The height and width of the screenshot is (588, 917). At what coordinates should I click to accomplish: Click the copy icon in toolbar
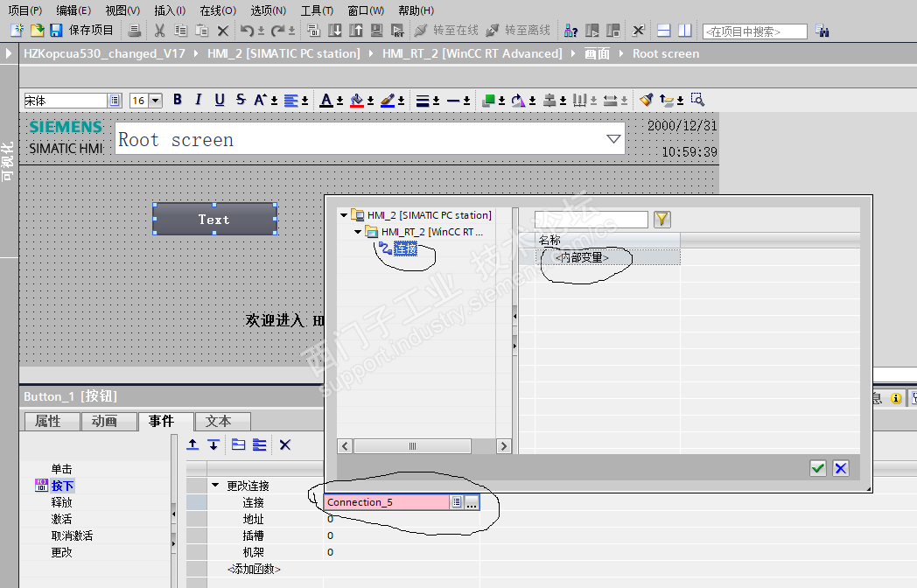pos(181,31)
